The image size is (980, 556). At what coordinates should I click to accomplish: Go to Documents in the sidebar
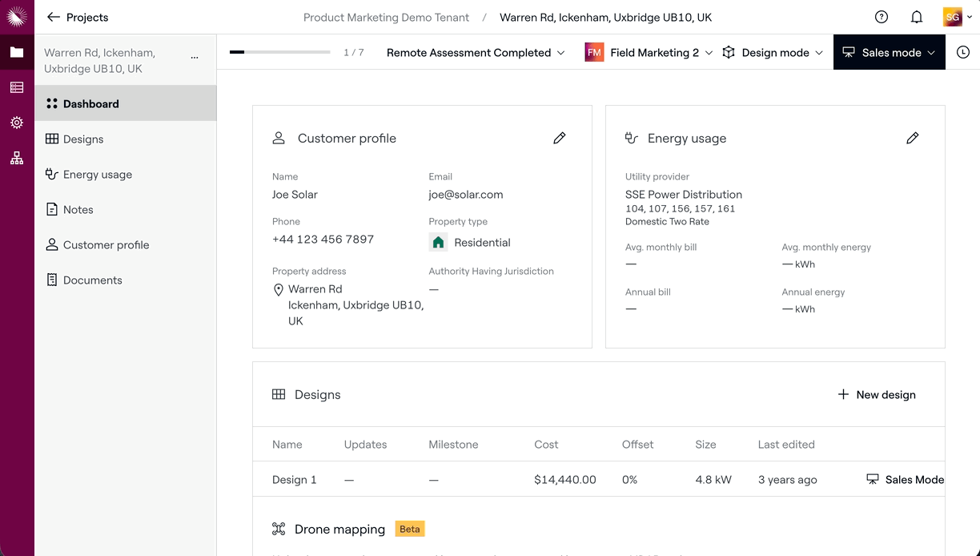tap(92, 280)
